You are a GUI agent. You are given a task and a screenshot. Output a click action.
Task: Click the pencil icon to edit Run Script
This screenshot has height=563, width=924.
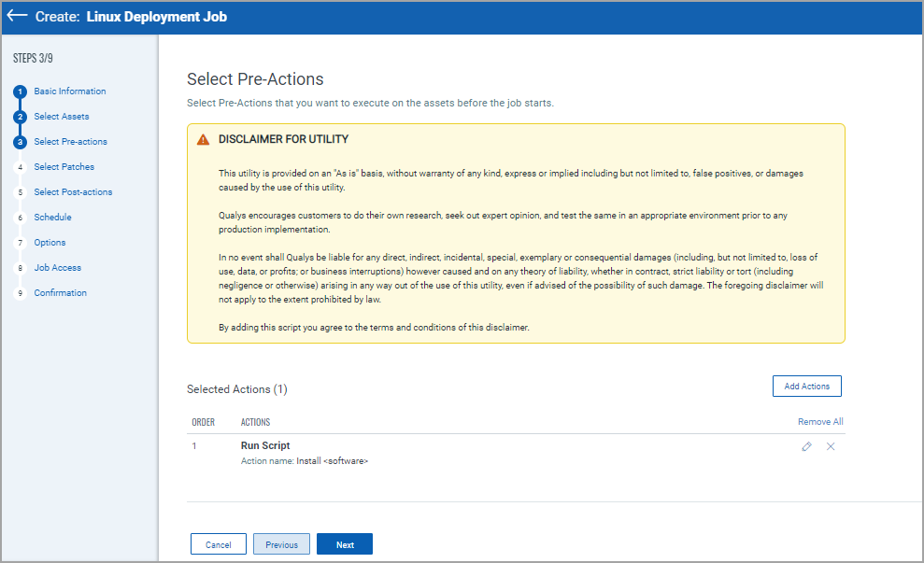[806, 447]
